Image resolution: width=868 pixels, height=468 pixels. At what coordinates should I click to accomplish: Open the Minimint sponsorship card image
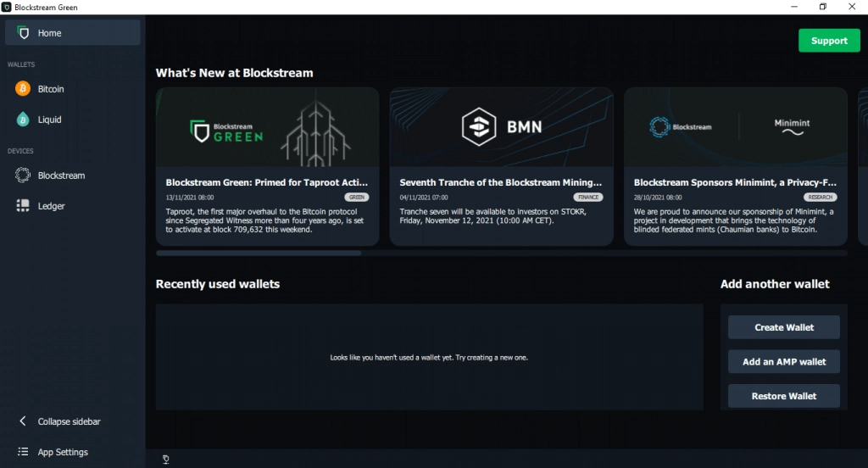click(x=736, y=127)
